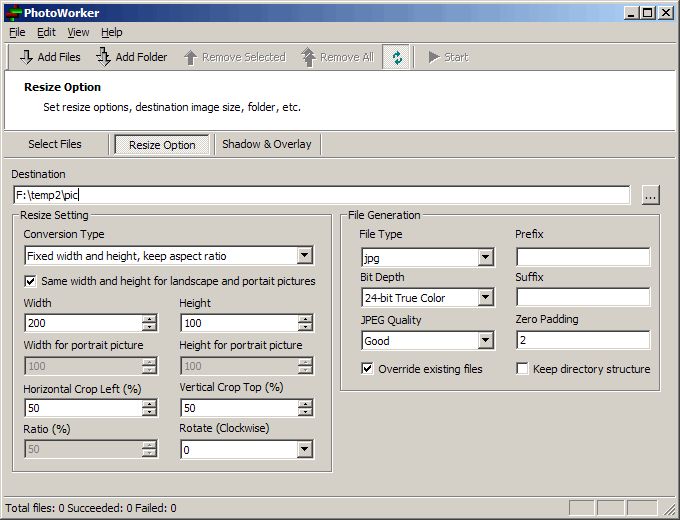Switch to the Select Files tab

(x=55, y=144)
